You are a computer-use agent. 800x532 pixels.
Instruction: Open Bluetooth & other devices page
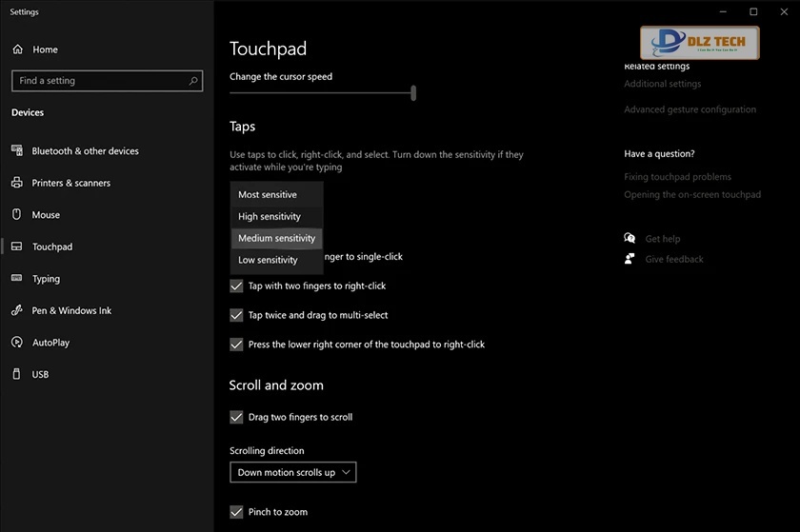pyautogui.click(x=85, y=151)
